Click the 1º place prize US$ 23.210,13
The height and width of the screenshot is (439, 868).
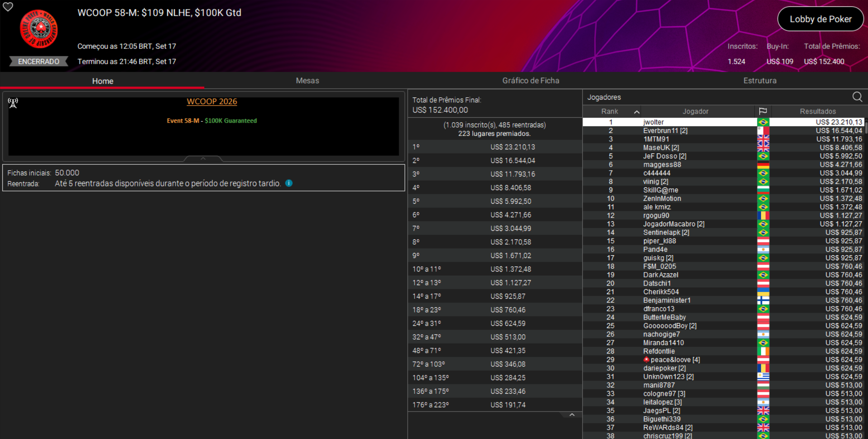[x=513, y=147]
